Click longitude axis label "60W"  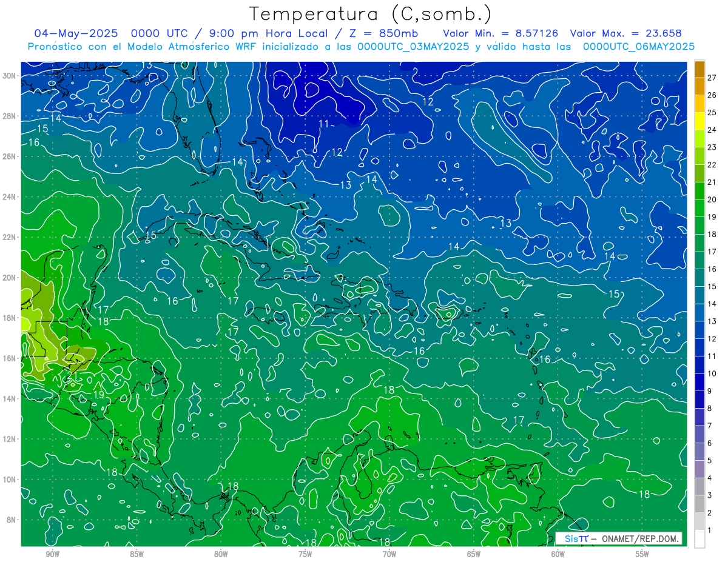(x=558, y=554)
